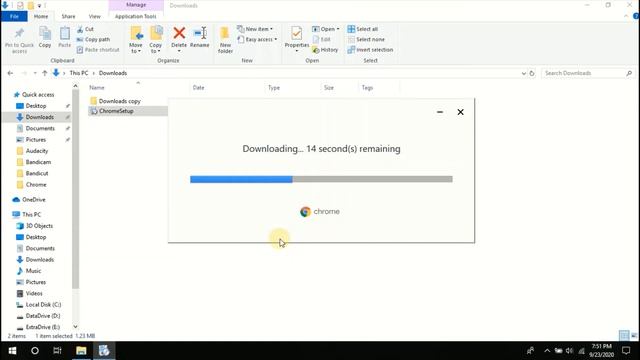640x360 pixels.
Task: Open the File menu tab
Action: tap(14, 16)
